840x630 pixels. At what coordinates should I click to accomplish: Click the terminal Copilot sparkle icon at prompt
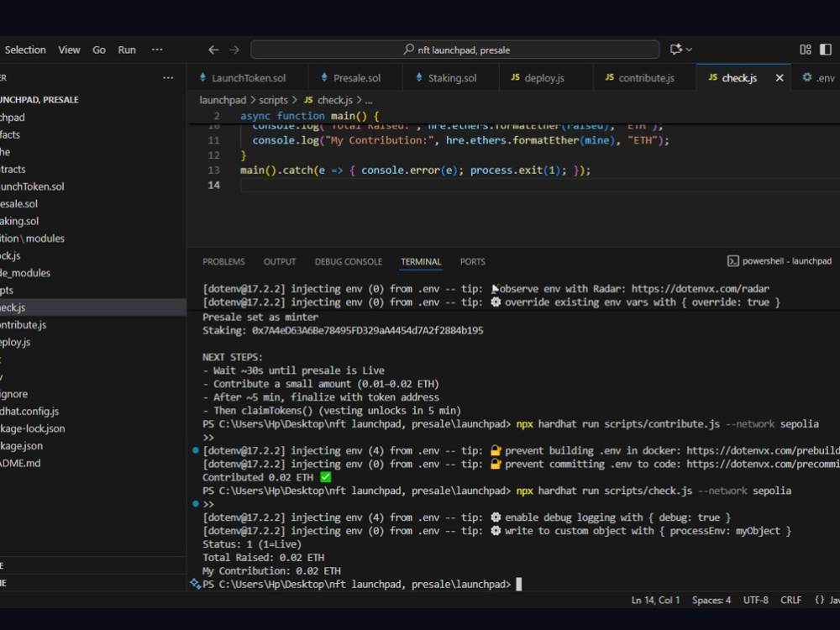195,584
